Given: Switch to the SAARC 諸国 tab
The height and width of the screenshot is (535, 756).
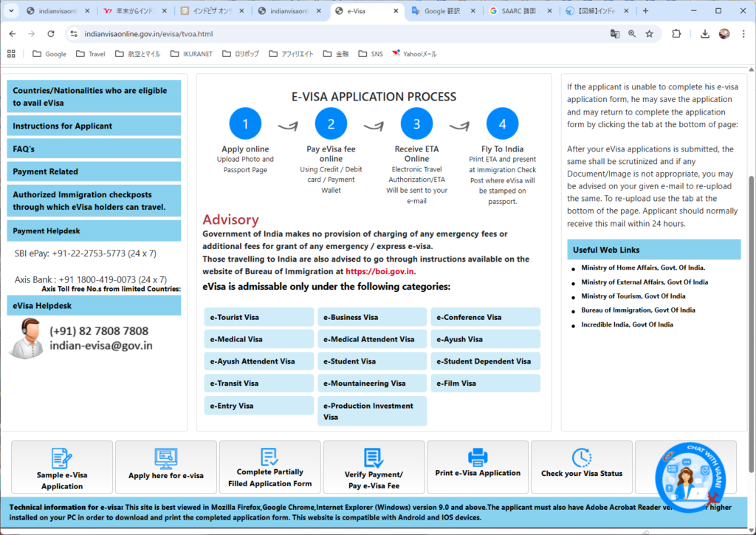Looking at the screenshot, I should tap(517, 11).
